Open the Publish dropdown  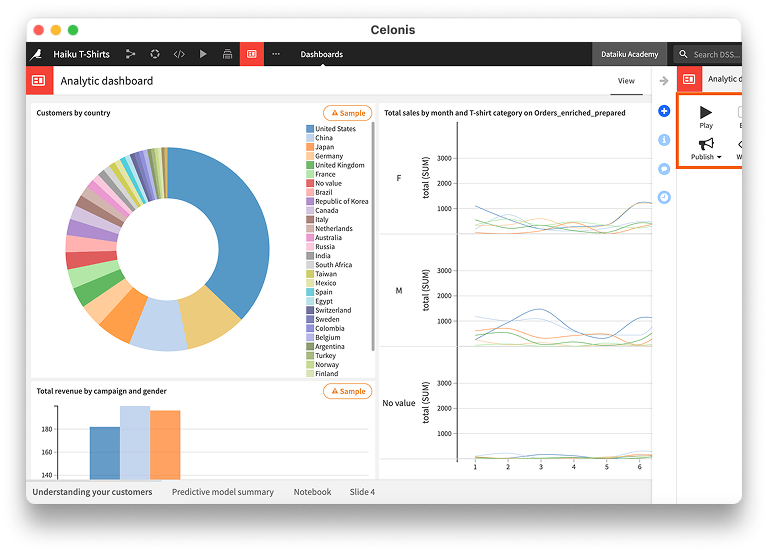click(x=706, y=149)
